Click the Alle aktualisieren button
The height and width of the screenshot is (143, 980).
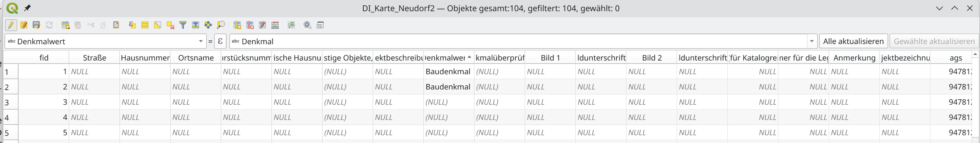853,41
